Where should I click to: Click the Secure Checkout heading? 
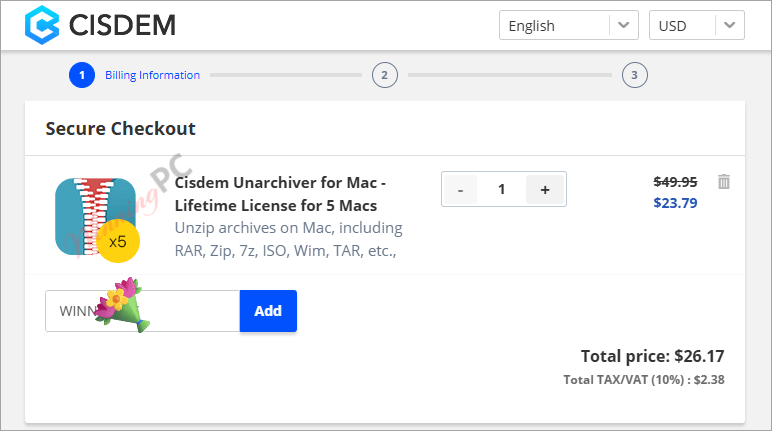[x=121, y=129]
